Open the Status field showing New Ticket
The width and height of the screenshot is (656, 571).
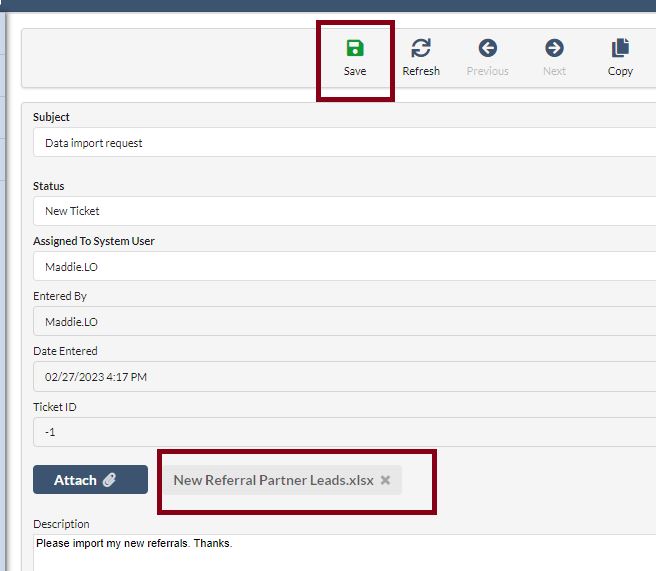[x=340, y=211]
